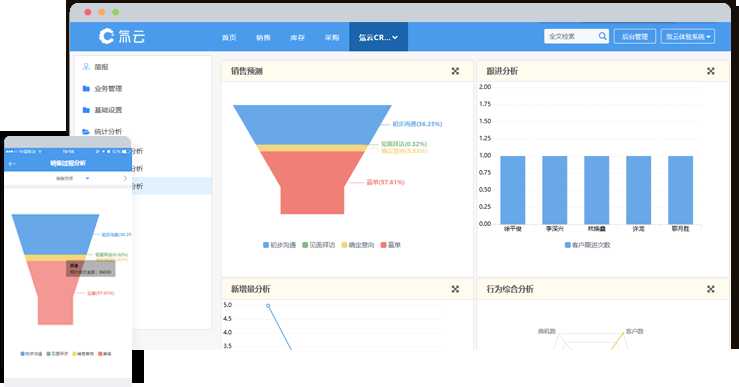Click the blue top funnel segment
Viewport: 739px width, 387px height.
(312, 124)
